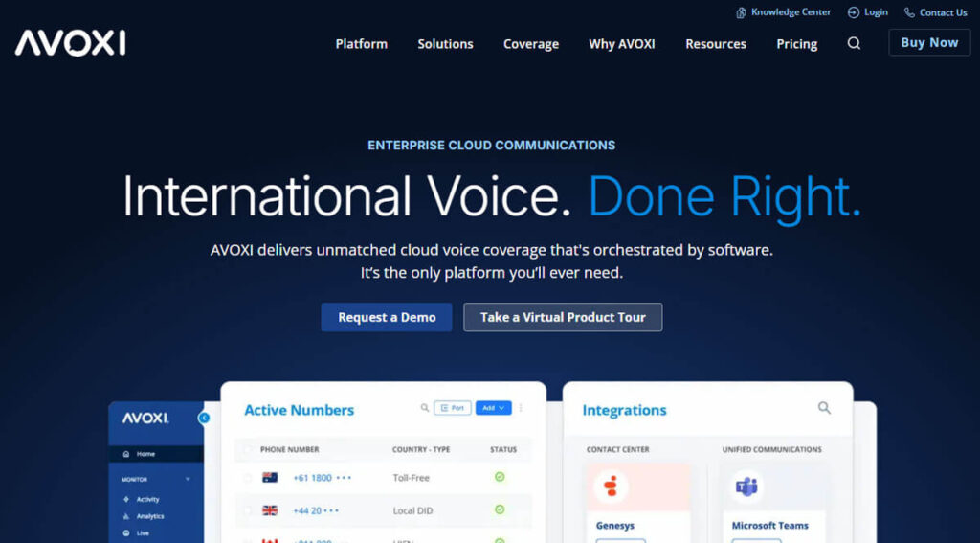Click the Contact Us phone icon
This screenshot has width=980, height=543.
(x=909, y=12)
